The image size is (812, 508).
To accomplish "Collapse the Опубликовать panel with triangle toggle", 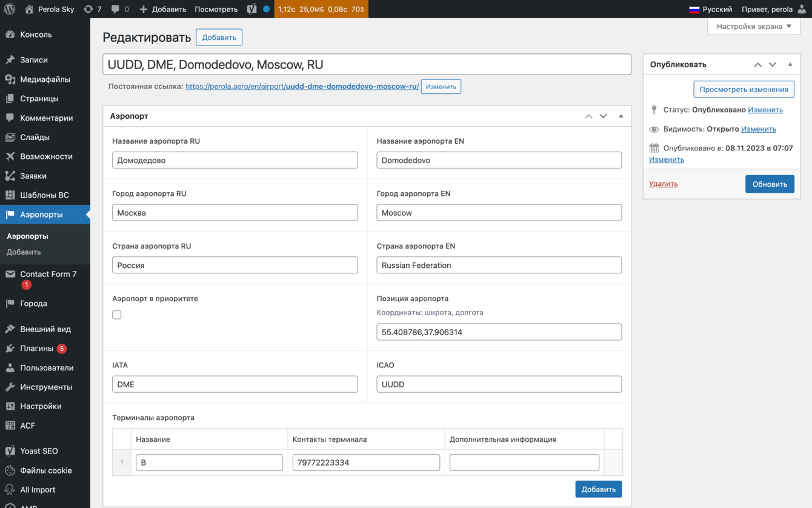I will tap(790, 64).
